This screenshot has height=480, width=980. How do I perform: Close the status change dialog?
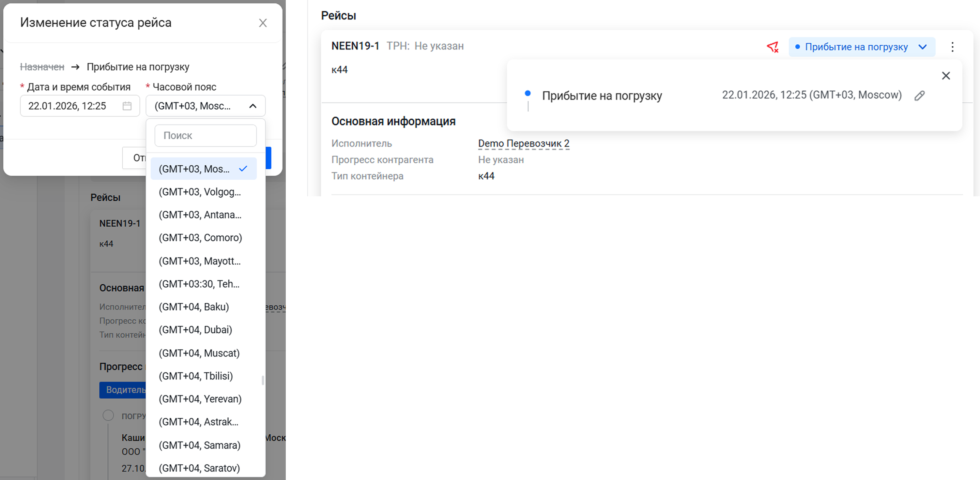[263, 23]
